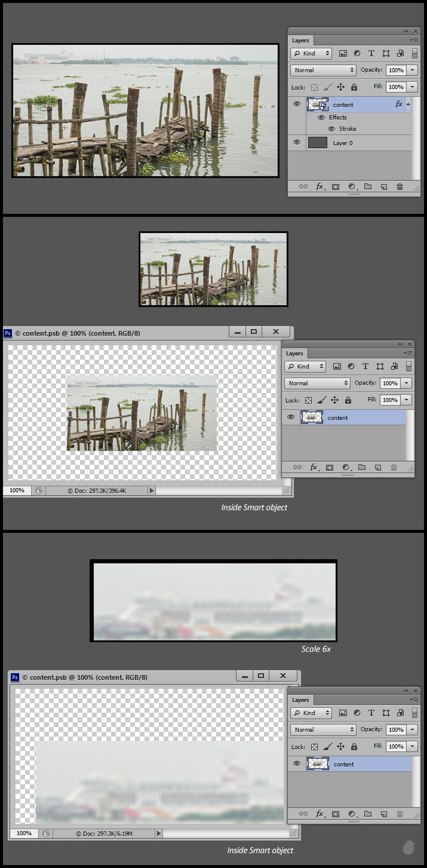Select Layer 0 in the layers list
Image resolution: width=427 pixels, height=868 pixels.
click(x=358, y=143)
